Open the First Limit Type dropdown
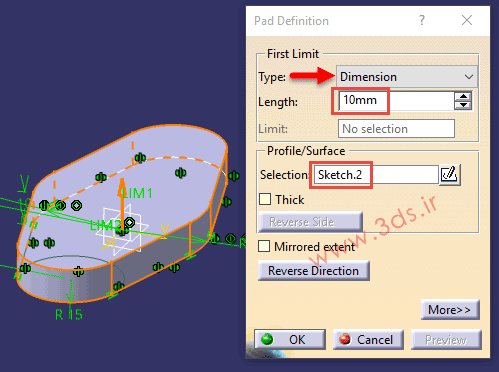Image resolution: width=499 pixels, height=372 pixels. coord(407,77)
